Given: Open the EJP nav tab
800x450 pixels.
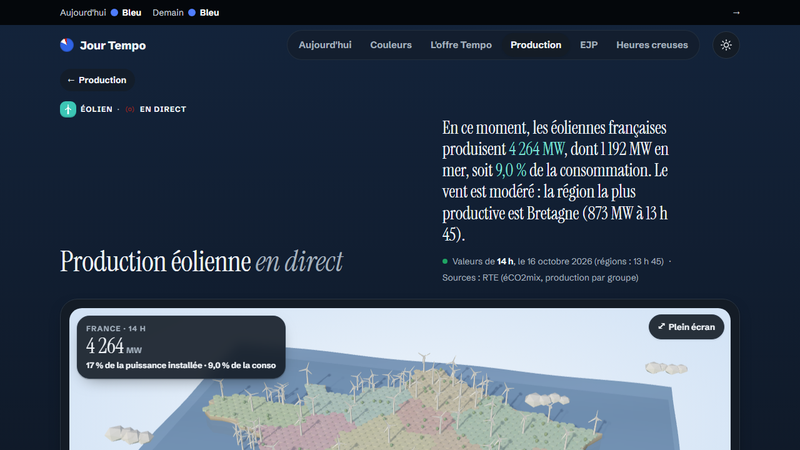Looking at the screenshot, I should coord(589,45).
